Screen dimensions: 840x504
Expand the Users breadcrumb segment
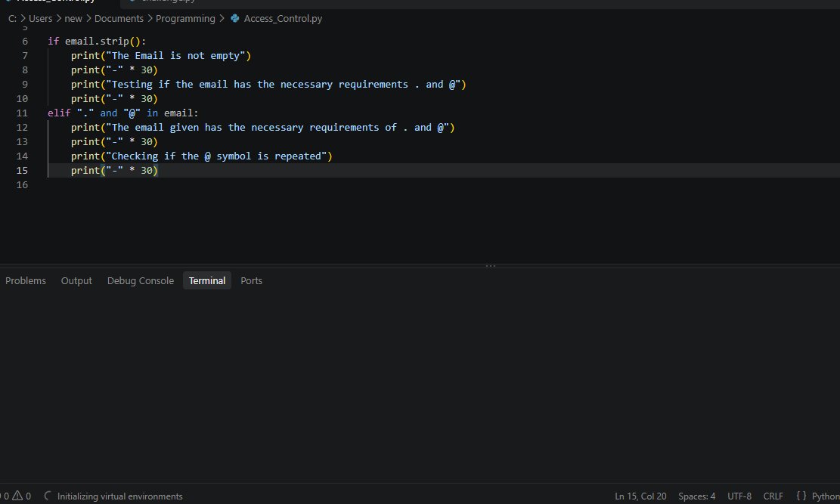(41, 18)
